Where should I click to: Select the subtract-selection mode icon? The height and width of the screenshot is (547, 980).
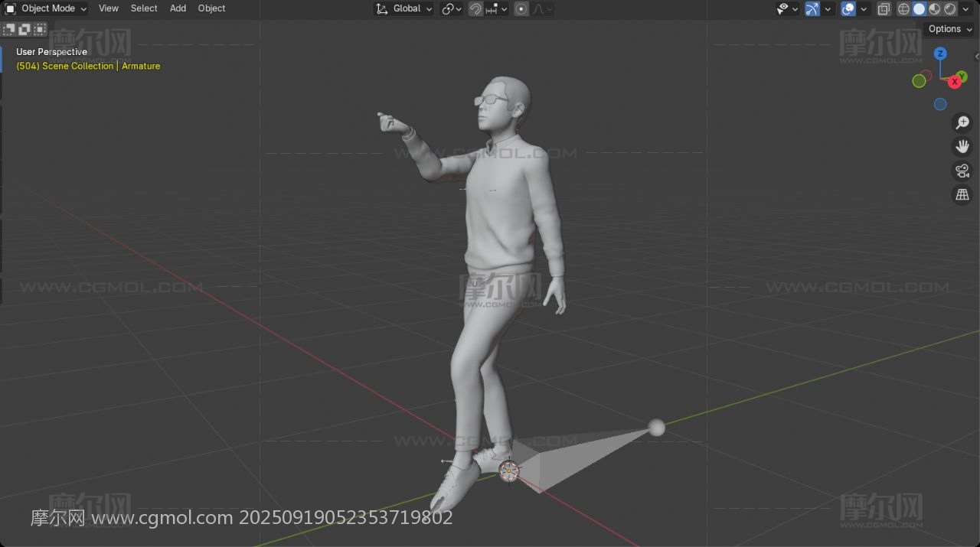(x=40, y=29)
